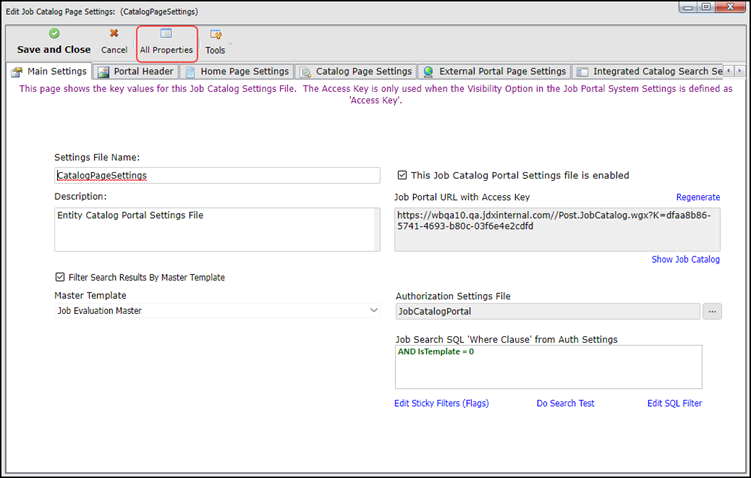Click Save and Close label

coord(54,49)
